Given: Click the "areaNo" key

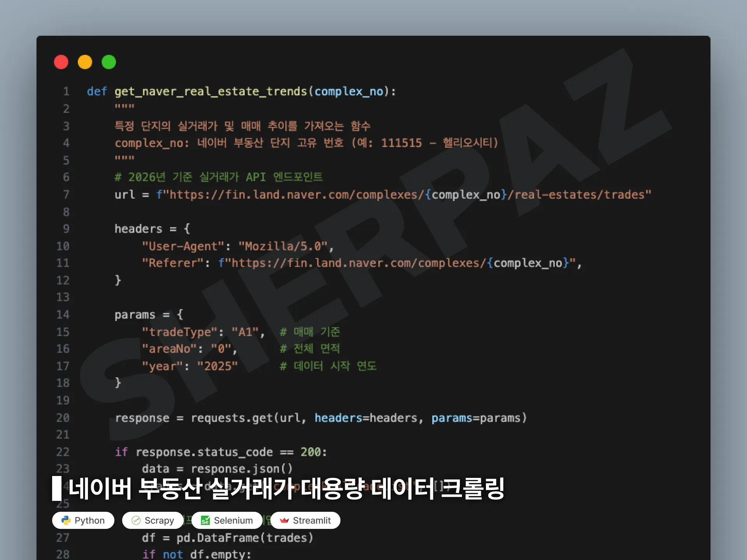Looking at the screenshot, I should (x=169, y=349).
